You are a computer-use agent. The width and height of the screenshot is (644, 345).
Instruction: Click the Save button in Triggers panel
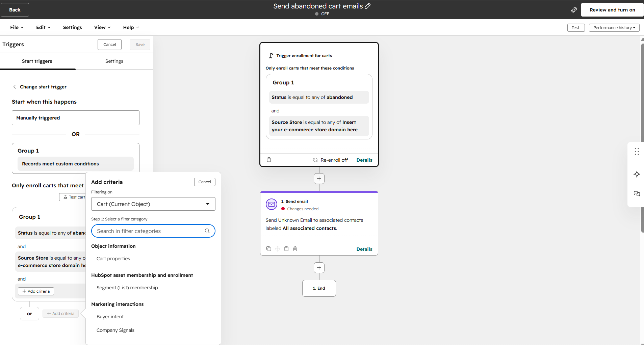pyautogui.click(x=140, y=45)
